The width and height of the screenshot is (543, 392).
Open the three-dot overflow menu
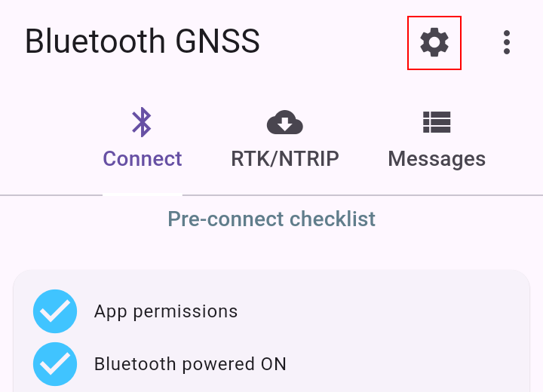(507, 42)
